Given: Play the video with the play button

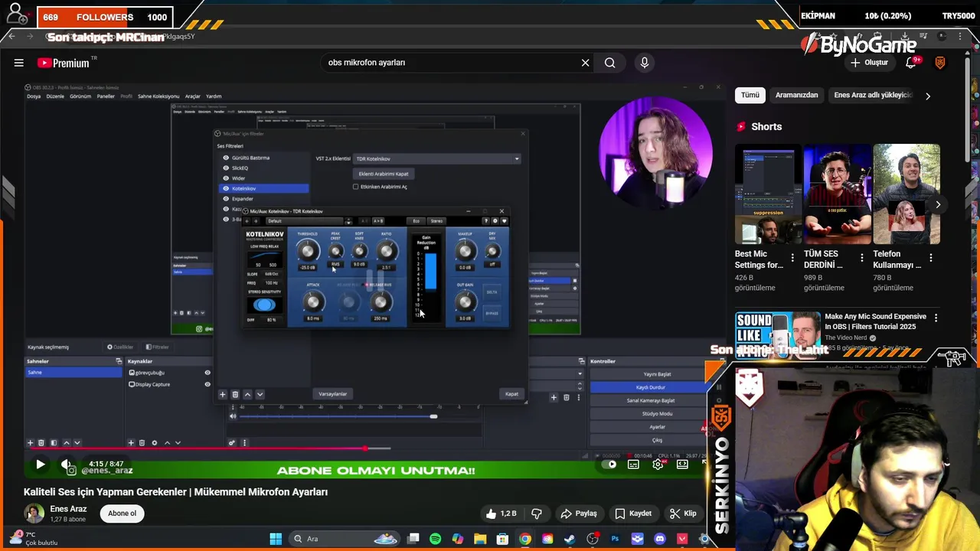Looking at the screenshot, I should (41, 464).
